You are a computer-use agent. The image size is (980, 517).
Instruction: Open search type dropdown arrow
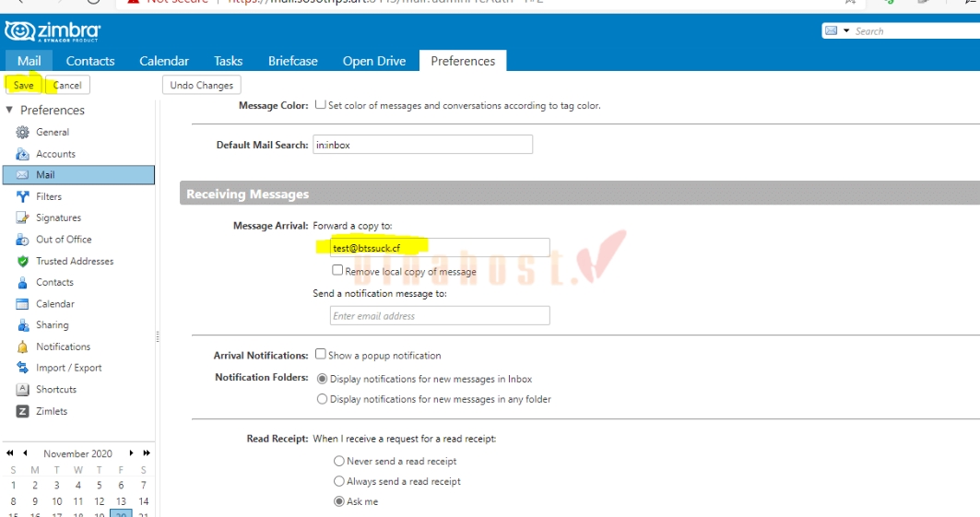tap(846, 30)
